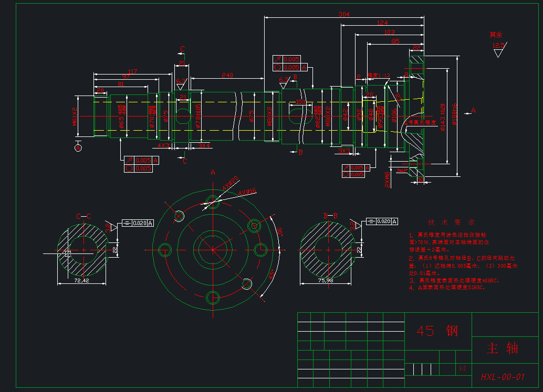Screen dimensions: 543x392
Task: Select the 12.5 roughness value
Action: tap(498, 45)
